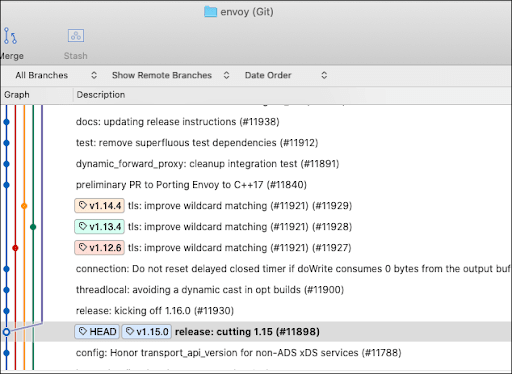The width and height of the screenshot is (512, 374).
Task: Select commit 'dynamic_forward_proxy: cleanup integration test'
Action: coord(207,164)
